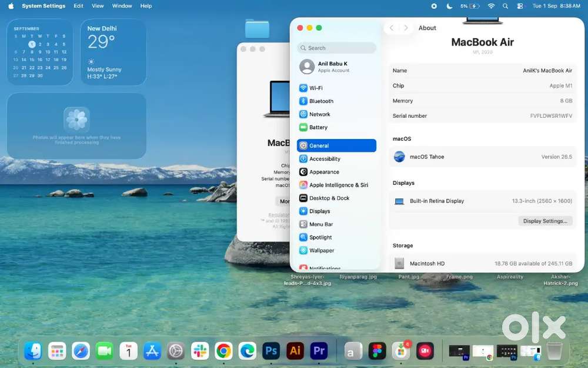Open the desktop folder icon
Image resolution: width=588 pixels, height=368 pixels.
click(x=258, y=28)
